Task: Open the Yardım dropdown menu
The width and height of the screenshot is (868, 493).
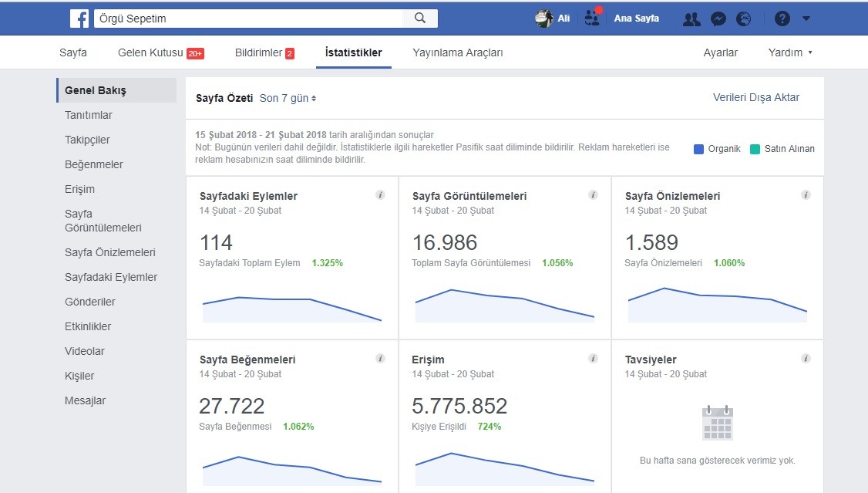Action: 790,52
